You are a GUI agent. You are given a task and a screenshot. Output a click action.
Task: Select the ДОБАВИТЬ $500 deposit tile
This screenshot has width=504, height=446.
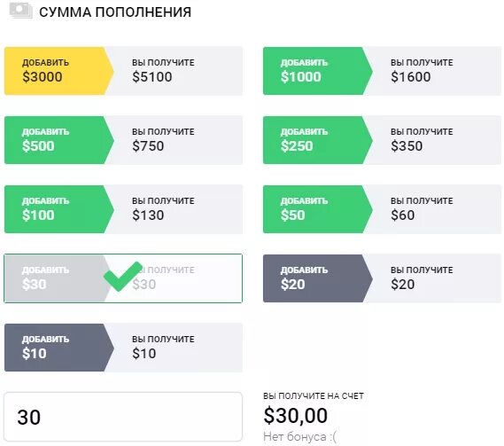(58, 140)
